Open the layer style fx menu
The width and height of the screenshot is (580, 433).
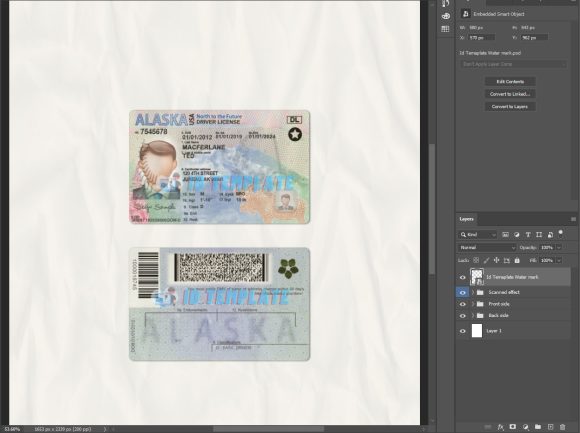[x=500, y=427]
